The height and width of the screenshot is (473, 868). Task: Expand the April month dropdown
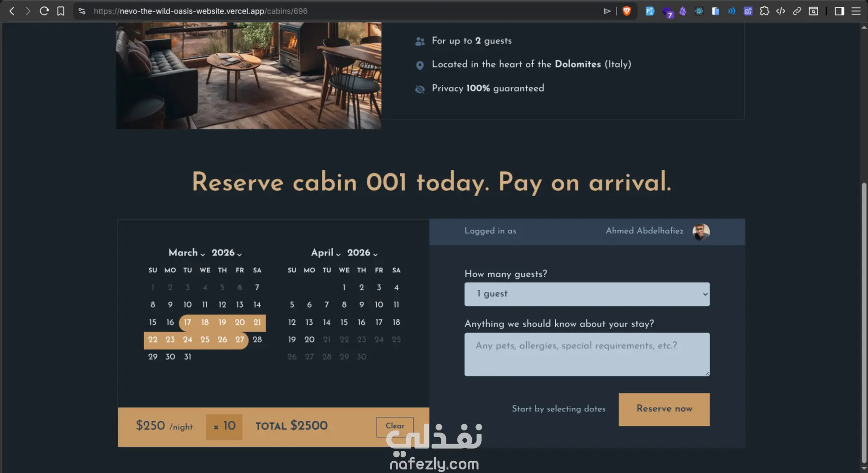[325, 252]
